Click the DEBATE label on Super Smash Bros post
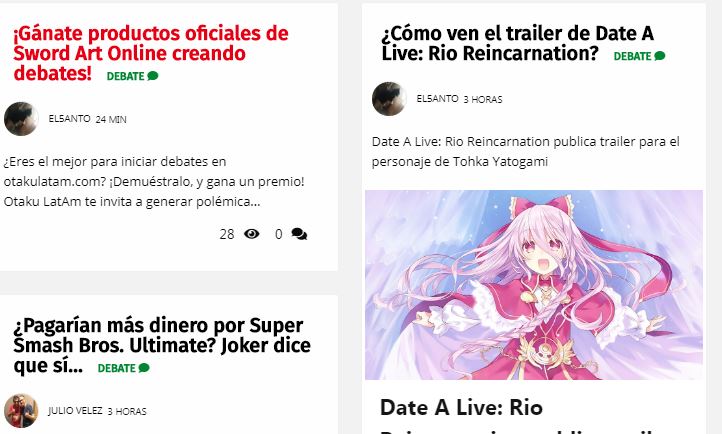 pyautogui.click(x=116, y=368)
